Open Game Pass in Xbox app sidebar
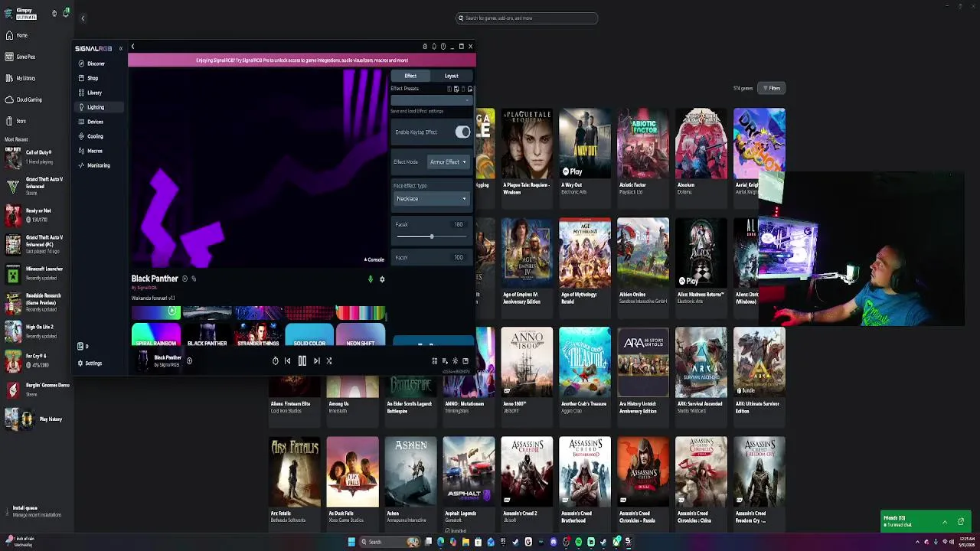Screen dimensions: 980x551 (21, 57)
